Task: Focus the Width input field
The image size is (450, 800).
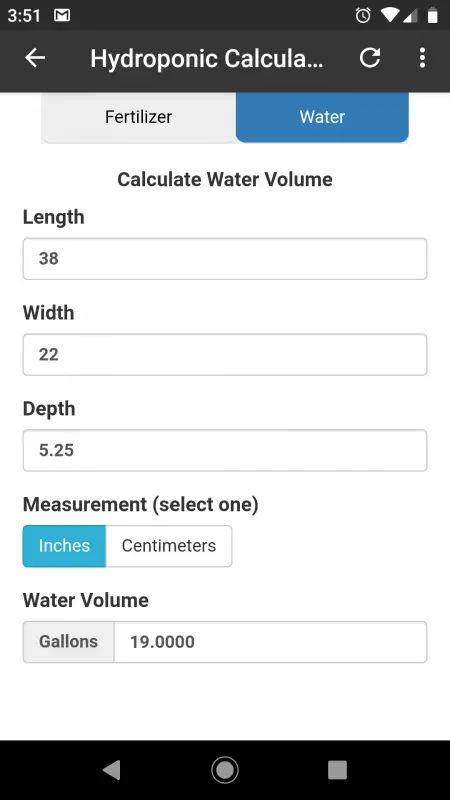Action: tap(225, 355)
